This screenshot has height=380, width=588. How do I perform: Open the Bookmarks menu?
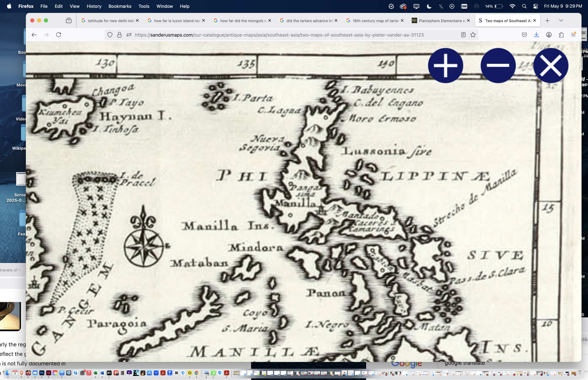click(120, 6)
